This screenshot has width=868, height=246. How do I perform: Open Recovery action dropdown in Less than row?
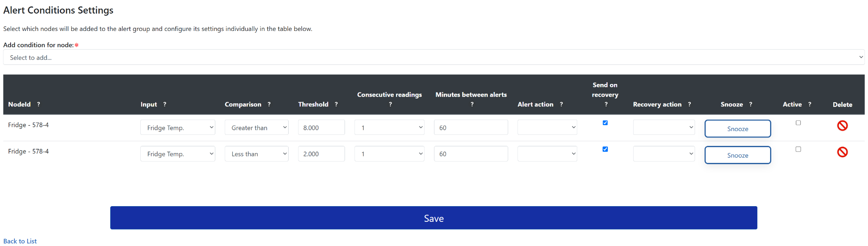point(664,154)
